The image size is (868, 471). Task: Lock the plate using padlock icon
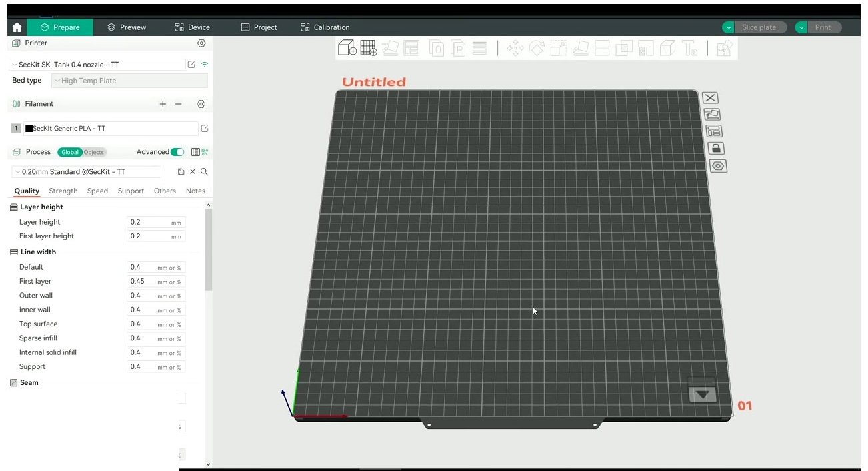tap(715, 148)
